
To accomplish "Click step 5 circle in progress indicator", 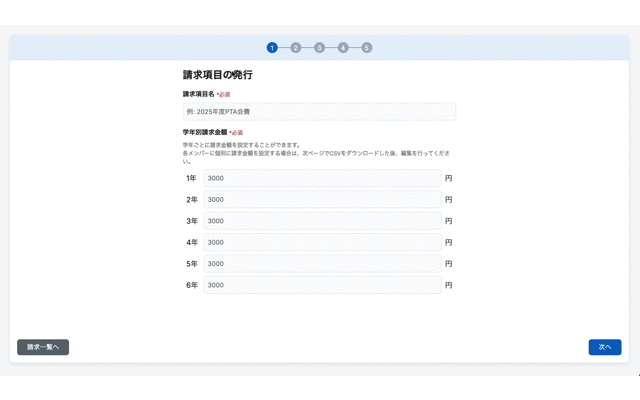I will 367,47.
